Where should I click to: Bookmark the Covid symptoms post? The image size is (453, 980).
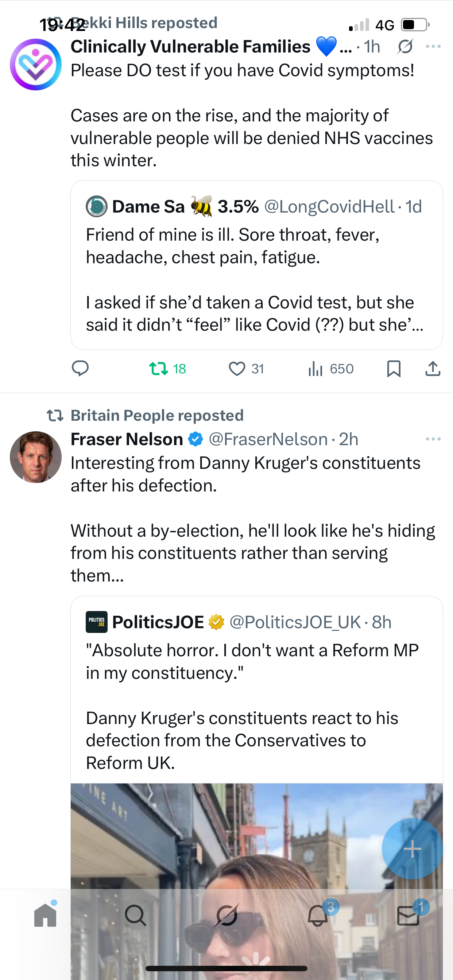pyautogui.click(x=394, y=369)
